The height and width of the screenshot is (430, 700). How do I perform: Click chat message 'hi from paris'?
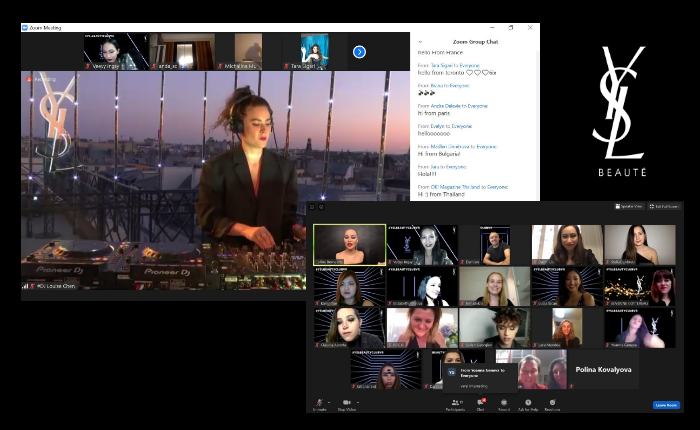click(434, 113)
